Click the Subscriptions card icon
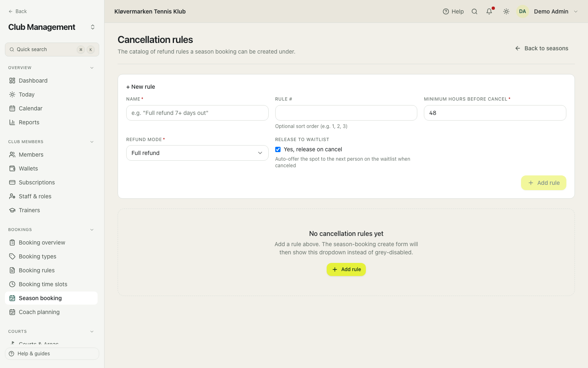The image size is (588, 368). 12,182
